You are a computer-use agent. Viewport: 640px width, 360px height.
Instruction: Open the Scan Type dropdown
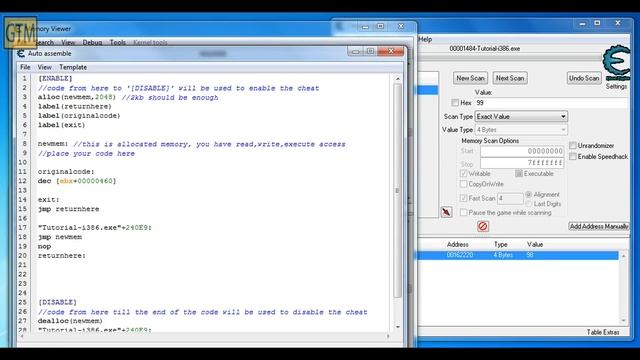click(521, 117)
